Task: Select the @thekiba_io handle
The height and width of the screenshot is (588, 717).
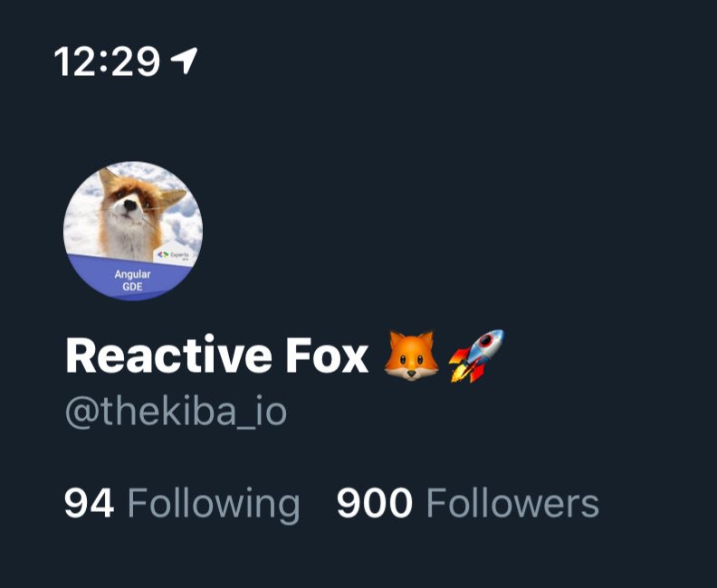Action: coord(176,412)
